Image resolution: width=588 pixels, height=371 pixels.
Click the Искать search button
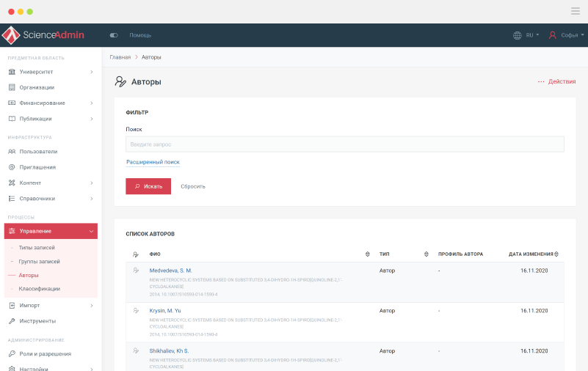(148, 186)
